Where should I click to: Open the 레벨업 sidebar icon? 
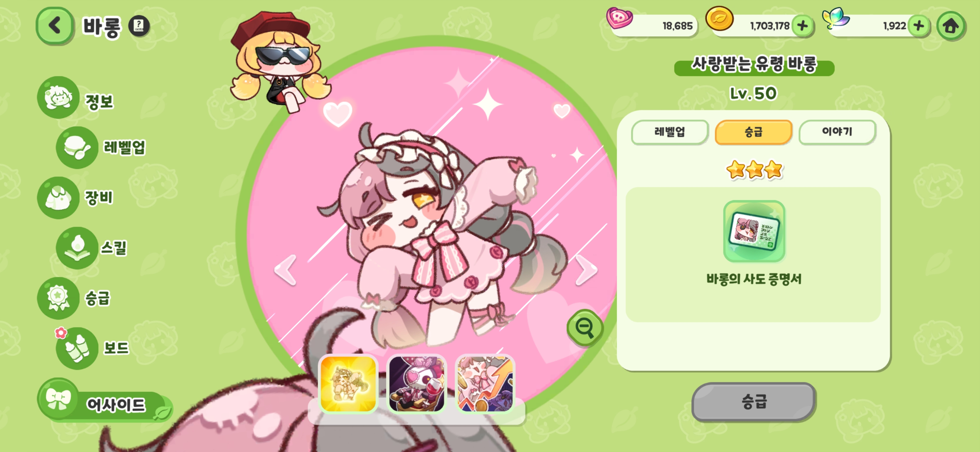click(x=77, y=148)
